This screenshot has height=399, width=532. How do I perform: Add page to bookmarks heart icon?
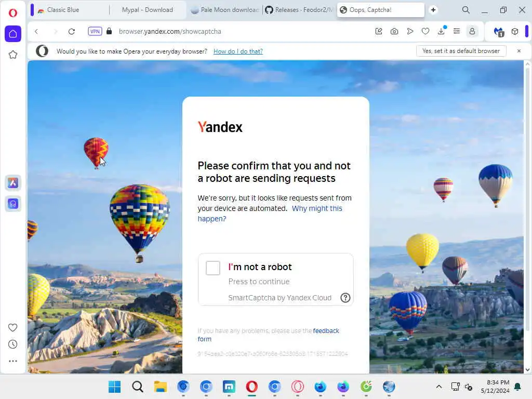[x=425, y=32]
